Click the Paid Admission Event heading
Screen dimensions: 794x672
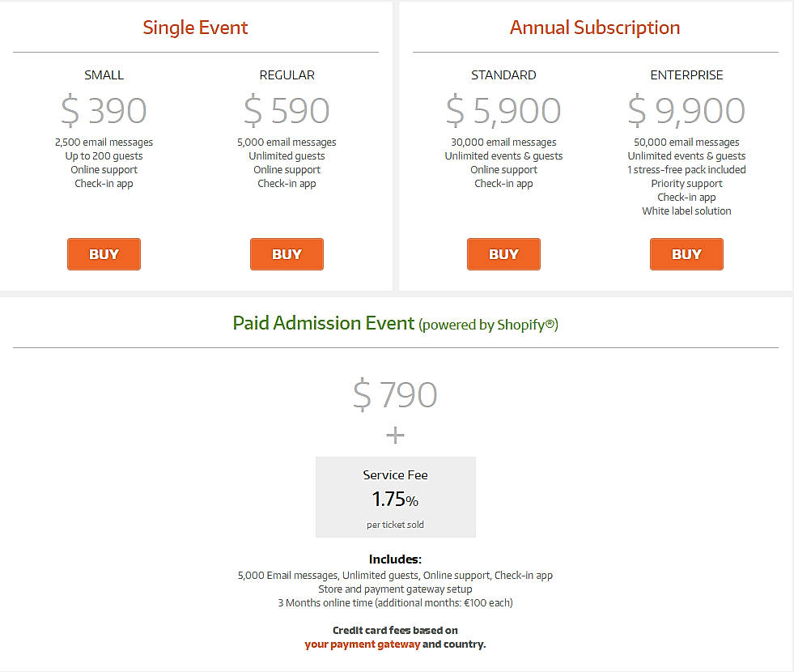point(323,322)
